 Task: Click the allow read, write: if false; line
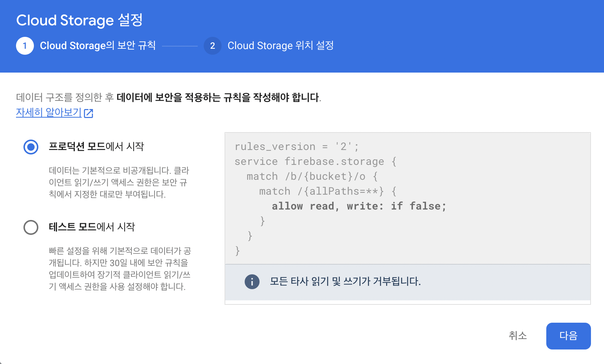[359, 206]
